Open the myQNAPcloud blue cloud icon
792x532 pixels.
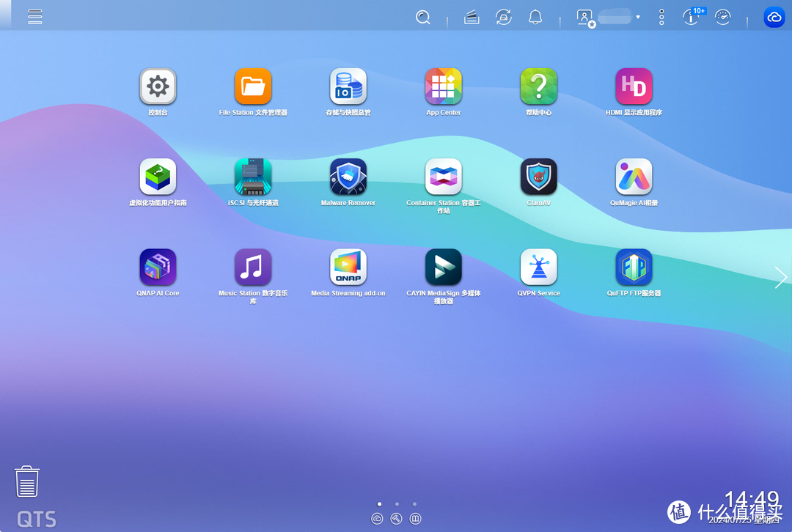774,17
